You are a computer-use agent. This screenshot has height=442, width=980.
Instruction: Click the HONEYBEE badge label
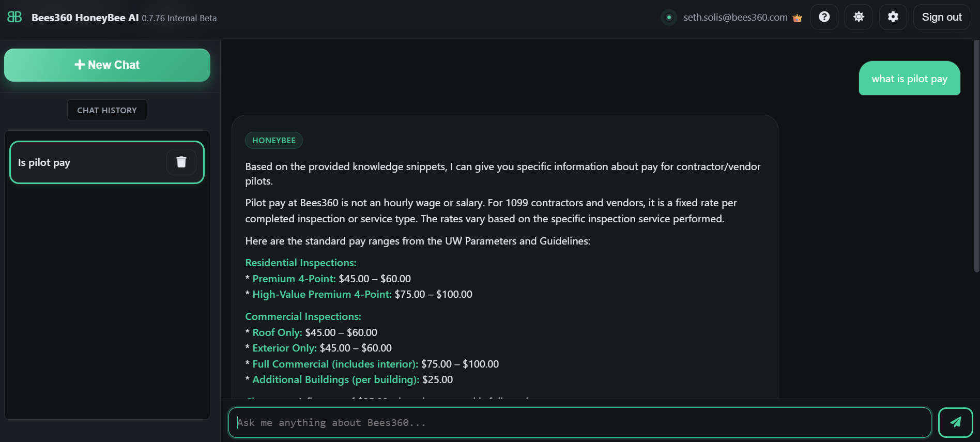274,141
